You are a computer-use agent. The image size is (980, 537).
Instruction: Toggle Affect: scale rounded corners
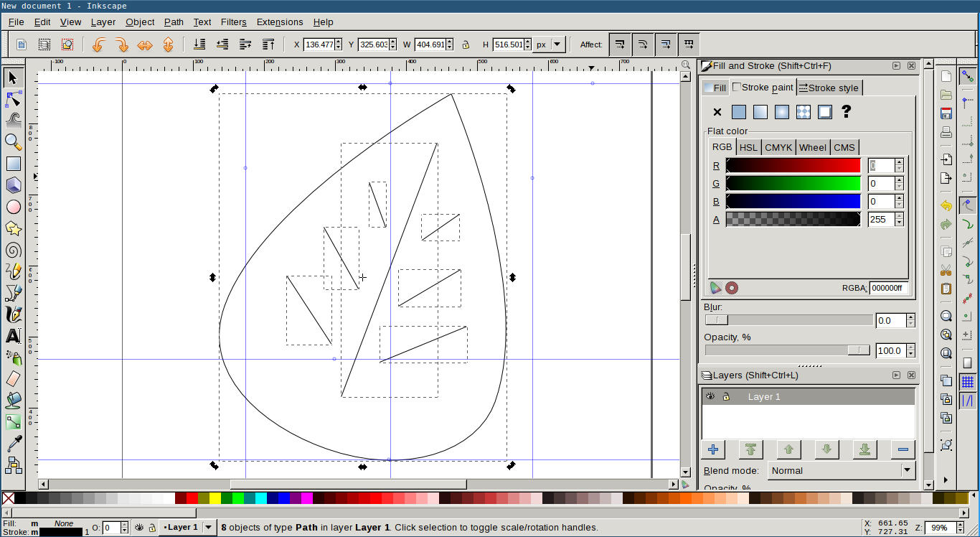pos(643,45)
